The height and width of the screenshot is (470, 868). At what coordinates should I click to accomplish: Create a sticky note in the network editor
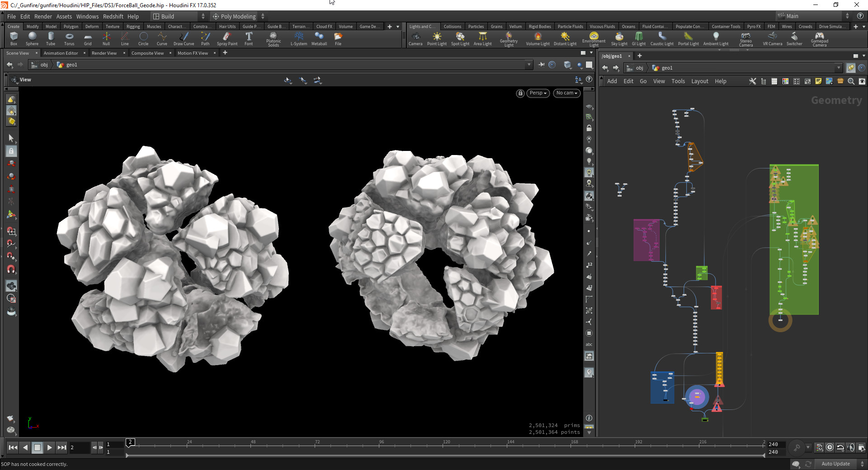pos(818,81)
